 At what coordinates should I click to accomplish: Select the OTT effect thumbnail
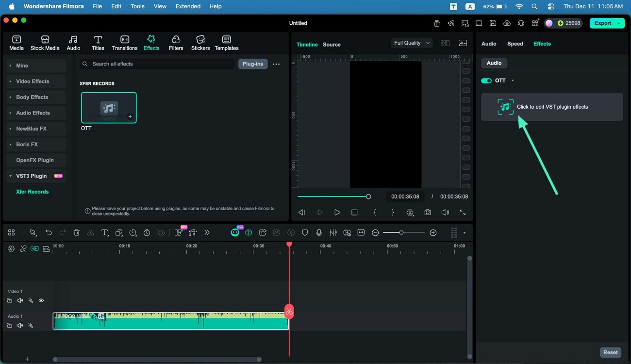tap(108, 107)
